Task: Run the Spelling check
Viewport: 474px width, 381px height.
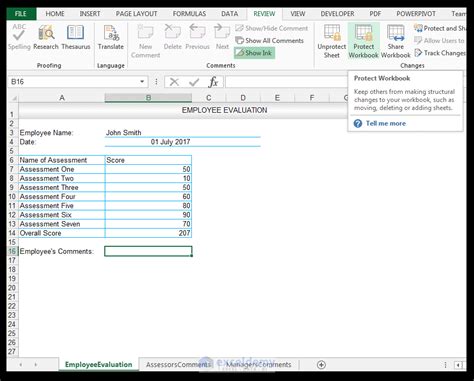Action: 19,37
